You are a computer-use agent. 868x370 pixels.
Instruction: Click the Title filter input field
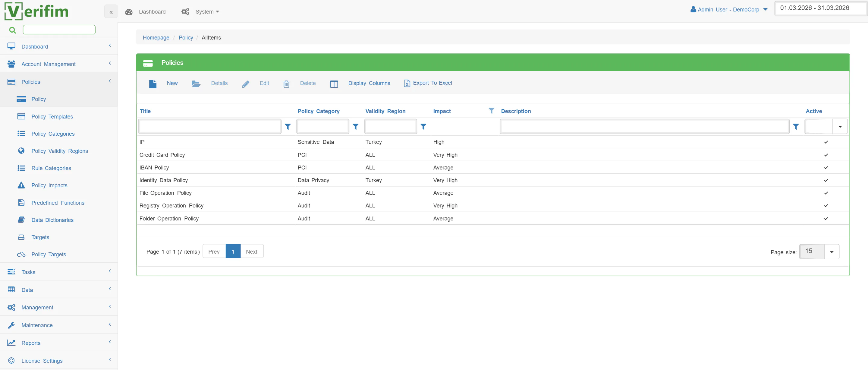coord(209,127)
